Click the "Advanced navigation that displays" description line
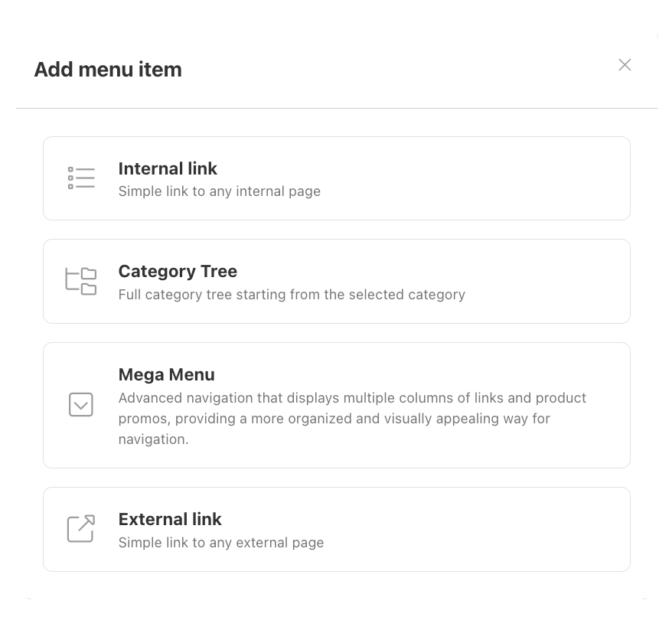The image size is (672, 617). (x=352, y=398)
